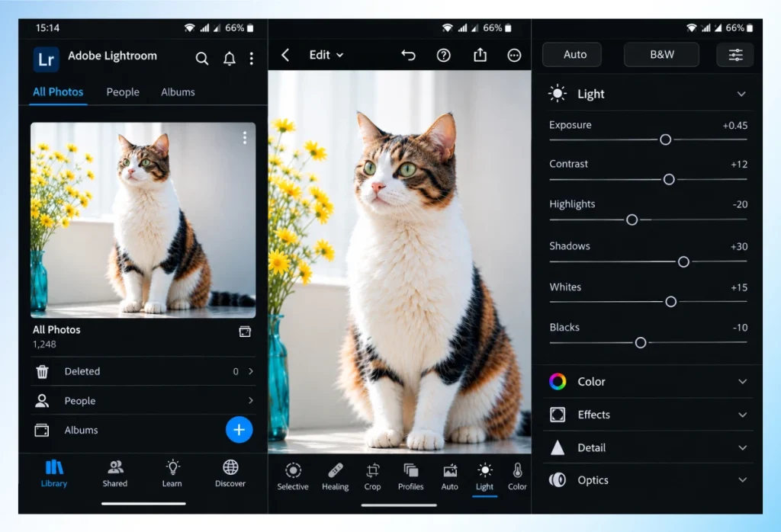The width and height of the screenshot is (781, 532).
Task: Open the cat photo in All Photos
Action: [x=143, y=220]
